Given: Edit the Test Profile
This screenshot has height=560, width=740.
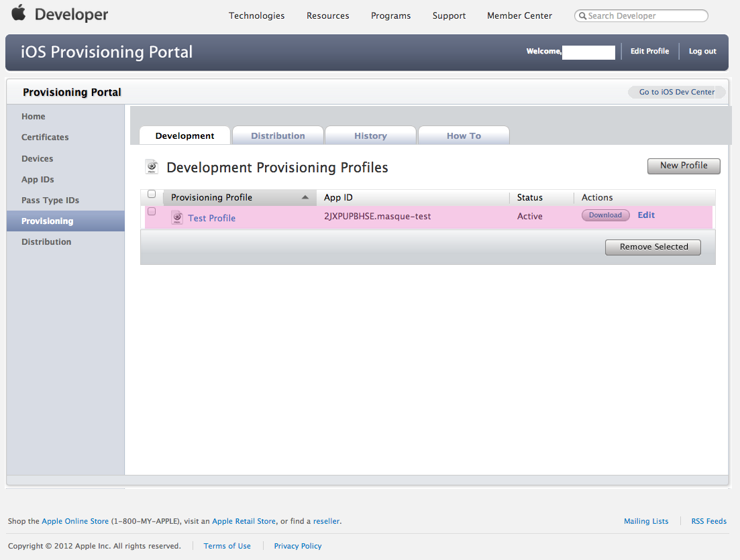Looking at the screenshot, I should (646, 215).
